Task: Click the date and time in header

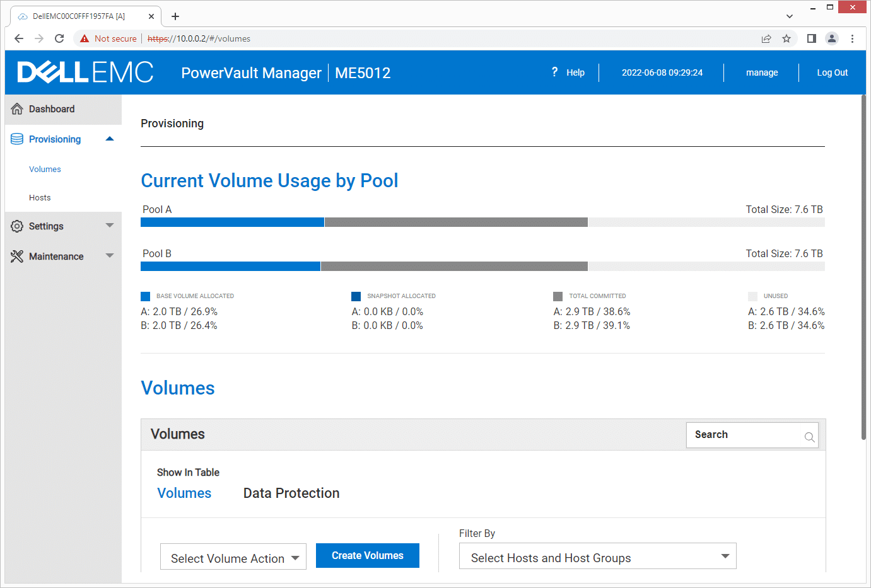Action: tap(662, 72)
